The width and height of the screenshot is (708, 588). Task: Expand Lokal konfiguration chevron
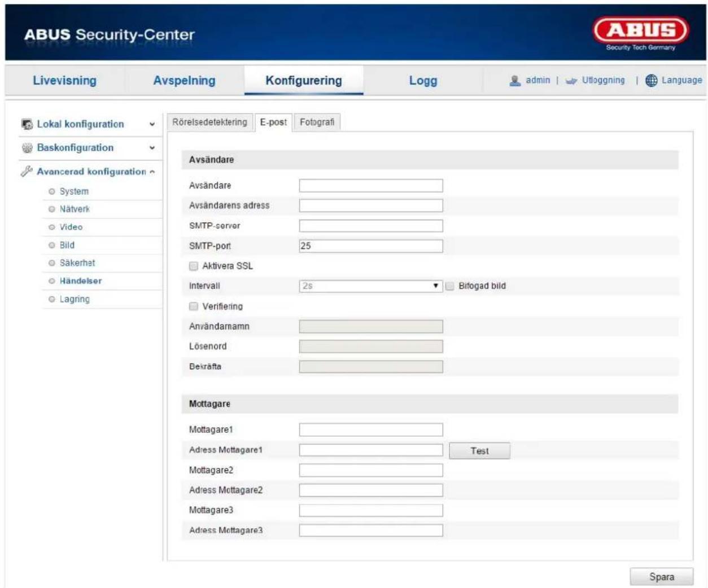(152, 125)
